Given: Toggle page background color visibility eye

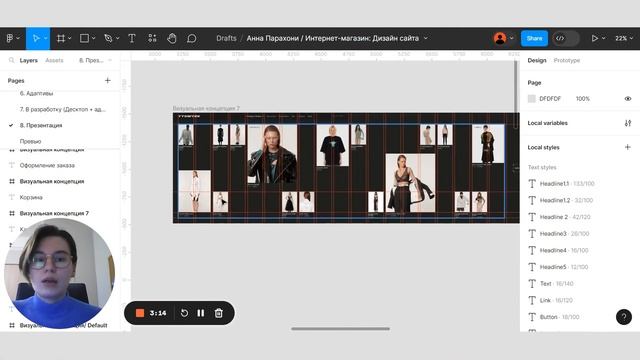Looking at the screenshot, I should (x=628, y=99).
